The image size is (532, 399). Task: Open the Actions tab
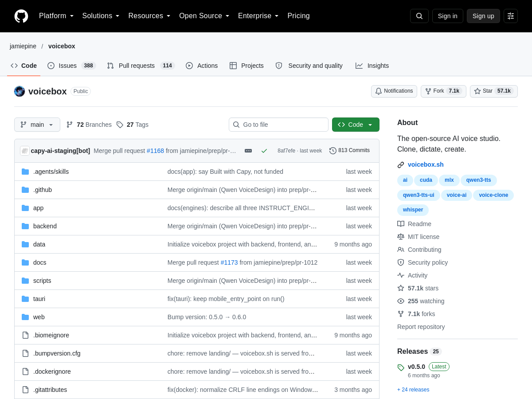(202, 66)
